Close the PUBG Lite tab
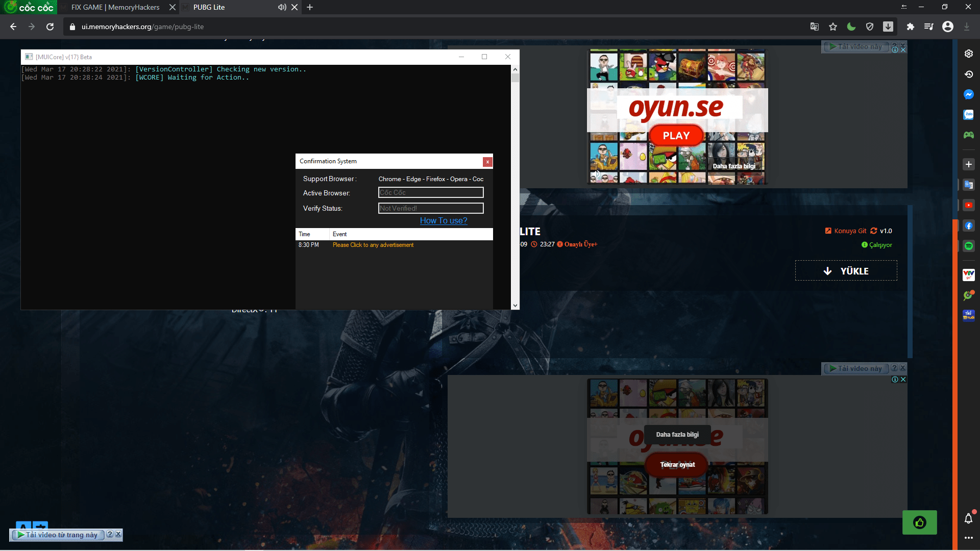980x551 pixels. pos(295,7)
